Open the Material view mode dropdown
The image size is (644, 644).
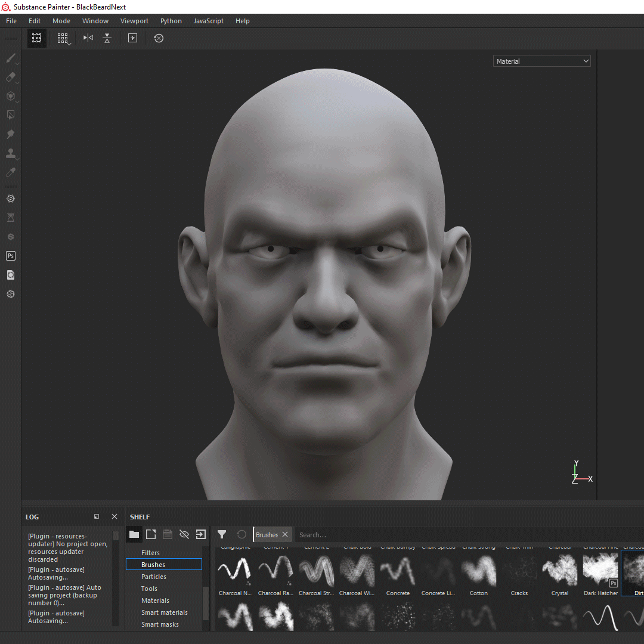[541, 60]
